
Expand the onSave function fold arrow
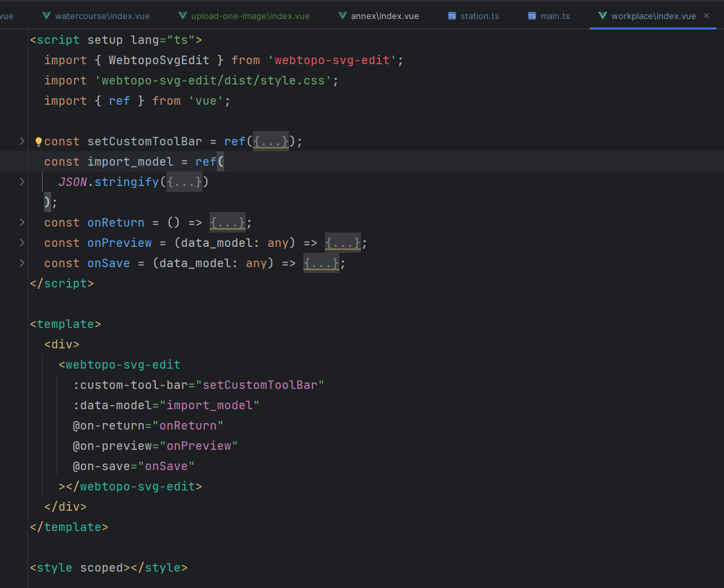22,263
